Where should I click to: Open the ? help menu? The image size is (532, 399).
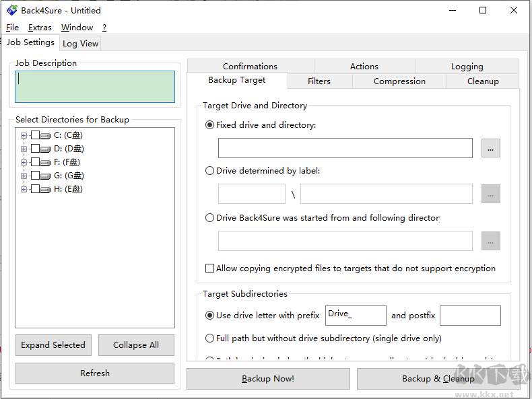104,28
